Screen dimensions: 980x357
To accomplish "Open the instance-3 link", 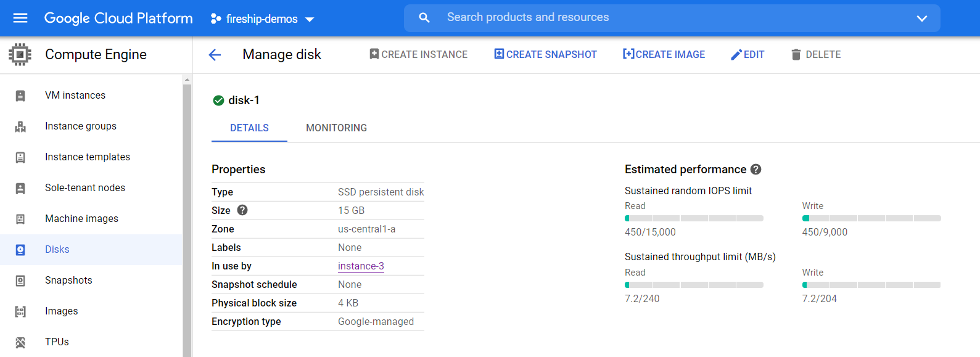I will tap(361, 266).
